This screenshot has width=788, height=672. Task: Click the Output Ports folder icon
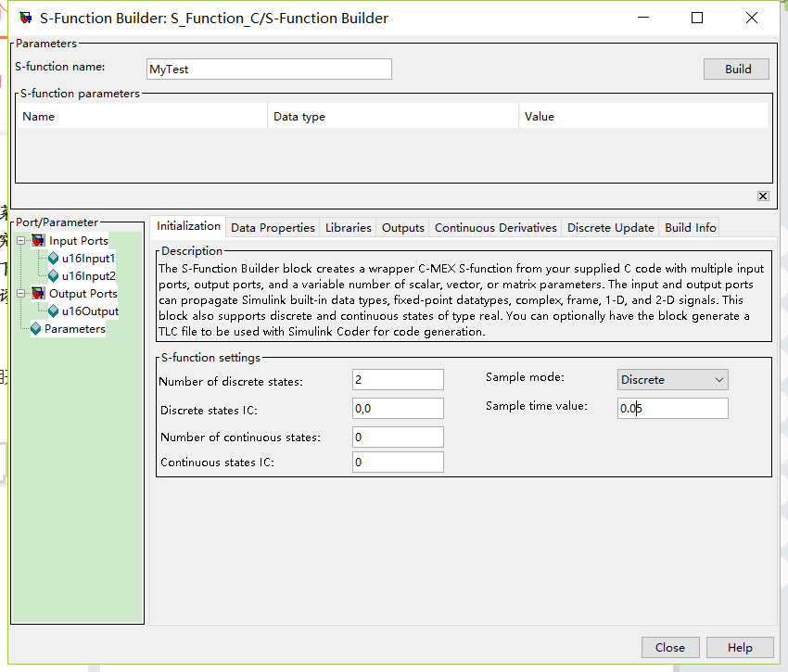click(38, 294)
